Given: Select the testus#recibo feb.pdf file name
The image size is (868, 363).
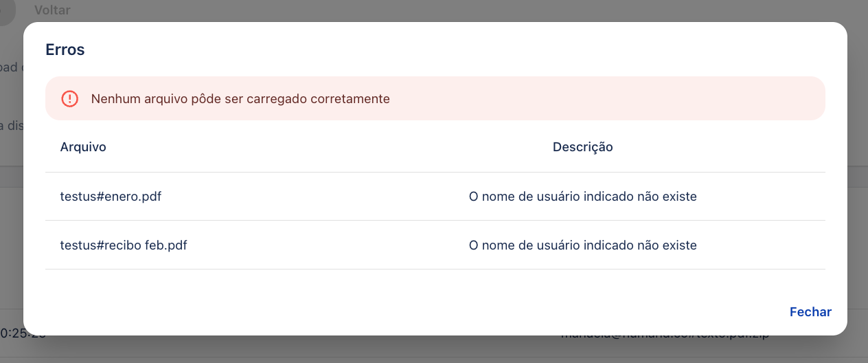Looking at the screenshot, I should click(124, 245).
